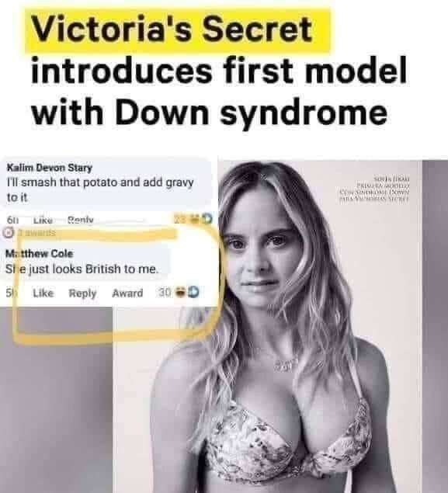448x493 pixels.
Task: Open Kalim Devon Stary's profile name
Action: coord(50,168)
